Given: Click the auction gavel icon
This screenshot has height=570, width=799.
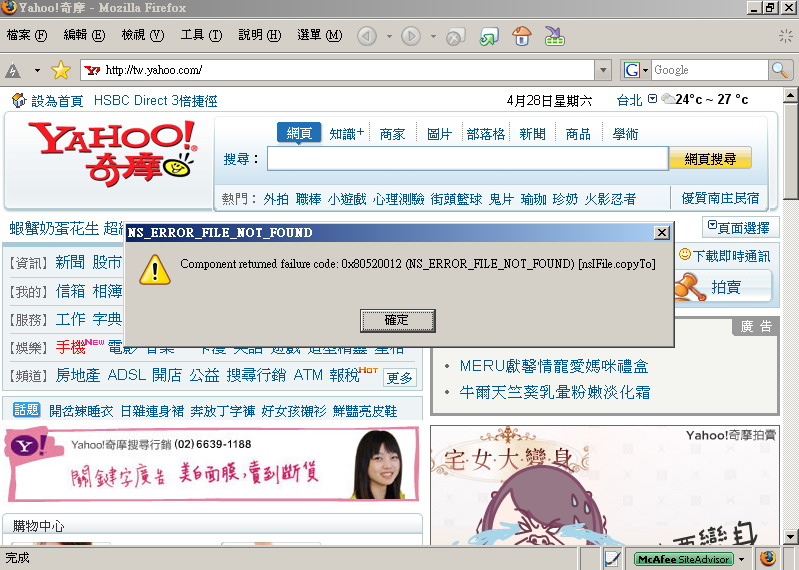Looking at the screenshot, I should (689, 287).
